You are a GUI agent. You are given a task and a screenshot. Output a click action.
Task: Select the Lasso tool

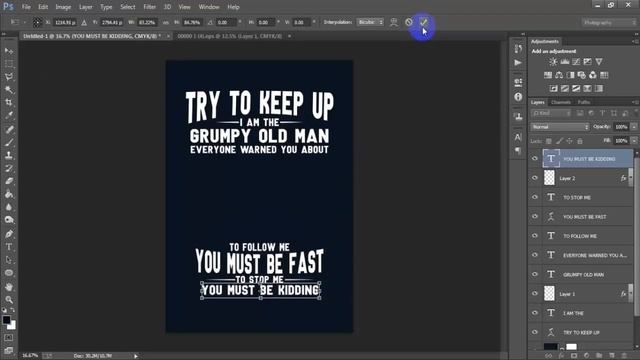(9, 77)
